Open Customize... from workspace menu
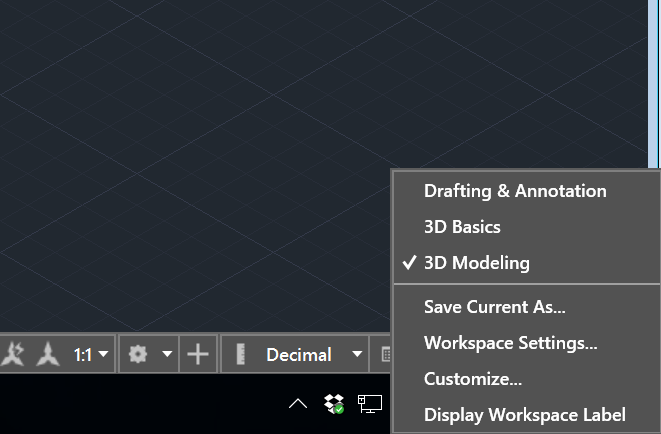Viewport: 661px width, 434px height. pos(527,379)
